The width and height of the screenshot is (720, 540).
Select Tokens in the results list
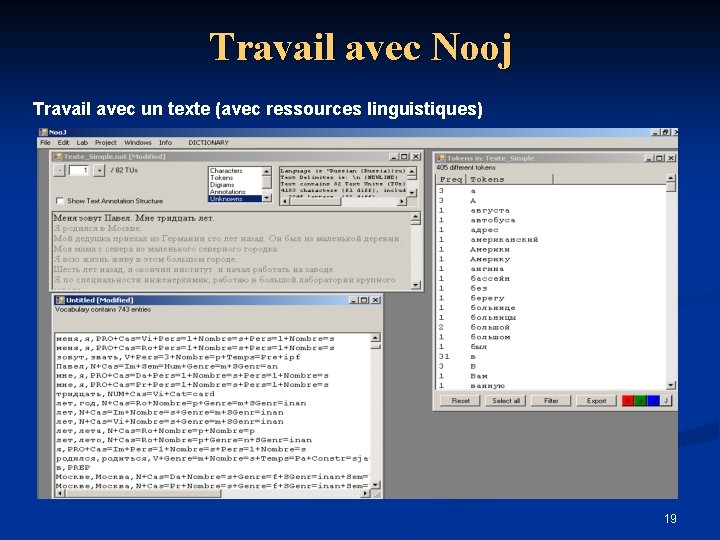222,178
